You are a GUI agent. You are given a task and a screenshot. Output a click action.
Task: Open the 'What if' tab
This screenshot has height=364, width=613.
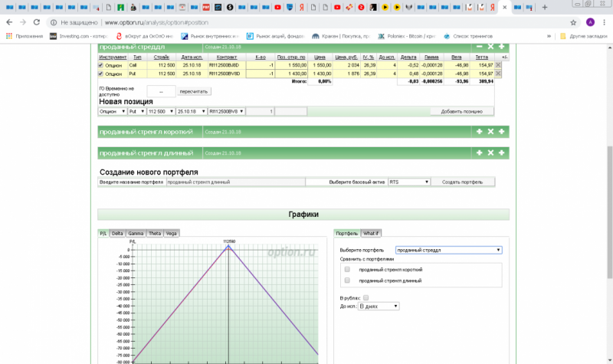click(x=371, y=233)
